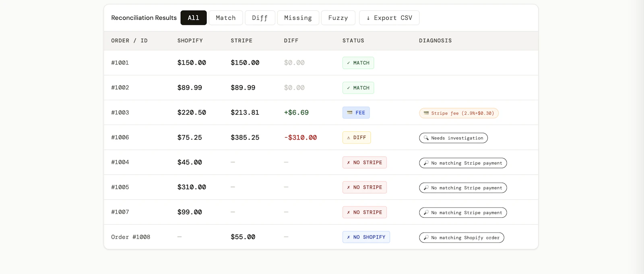Click Shopify amount $45.00

point(190,163)
